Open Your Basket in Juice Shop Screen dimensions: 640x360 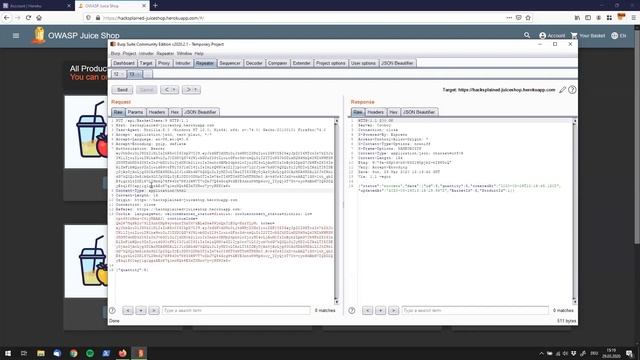click(x=588, y=36)
